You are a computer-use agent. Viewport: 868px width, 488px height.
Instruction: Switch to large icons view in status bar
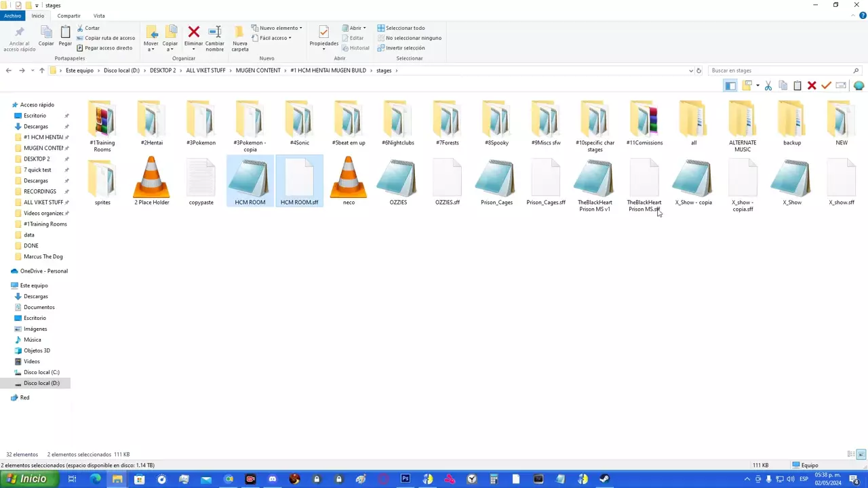[x=861, y=454]
